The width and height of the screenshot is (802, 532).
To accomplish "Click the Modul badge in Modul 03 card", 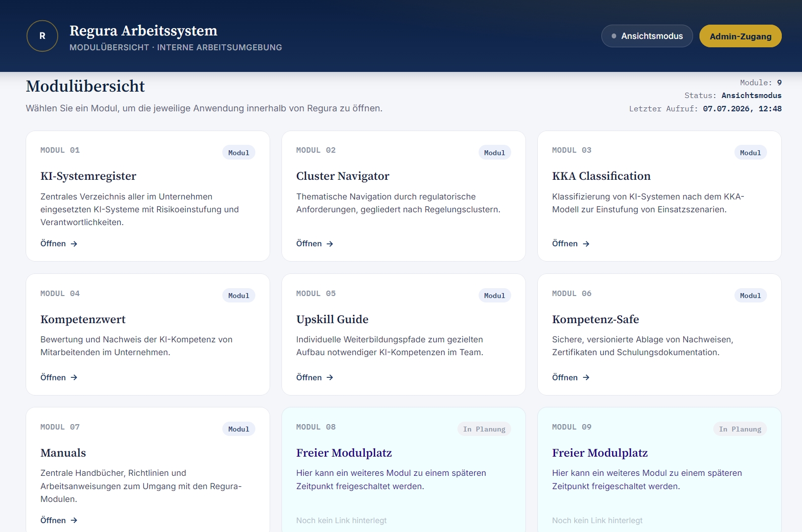I will point(750,153).
